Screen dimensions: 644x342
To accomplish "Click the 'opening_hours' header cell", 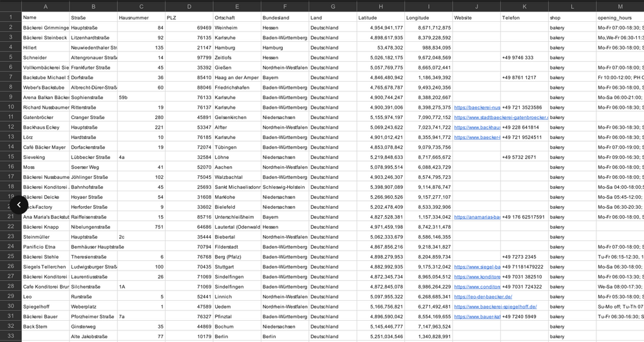I will tap(620, 17).
